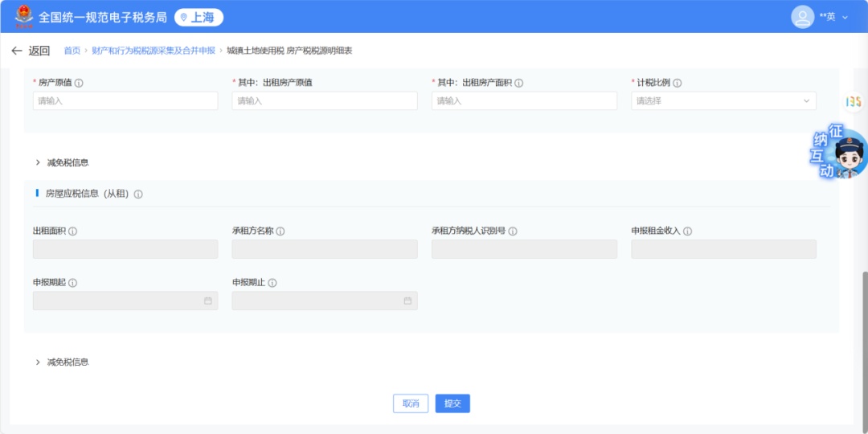Click the info icon next to 承租方名称
Screen dimensions: 868x434
click(280, 231)
